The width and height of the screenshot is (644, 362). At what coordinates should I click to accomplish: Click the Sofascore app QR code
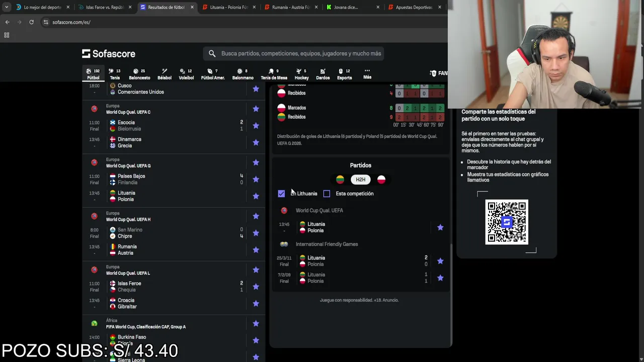click(x=507, y=222)
